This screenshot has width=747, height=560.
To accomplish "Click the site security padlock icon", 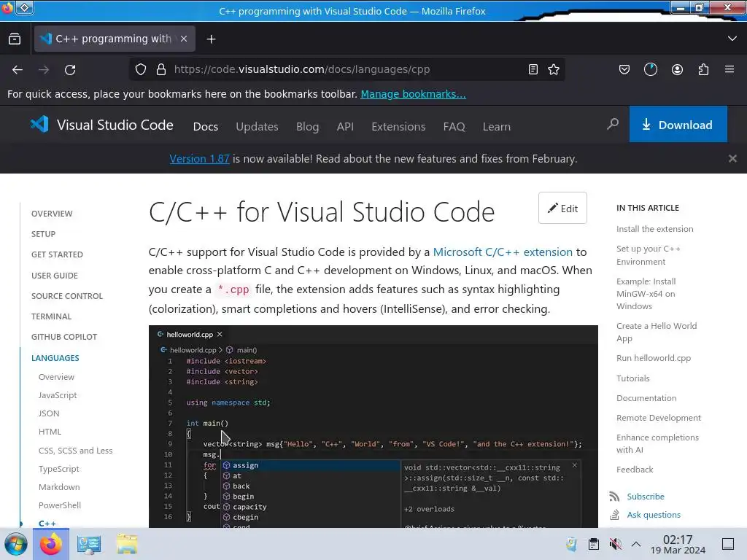I will coord(161,69).
